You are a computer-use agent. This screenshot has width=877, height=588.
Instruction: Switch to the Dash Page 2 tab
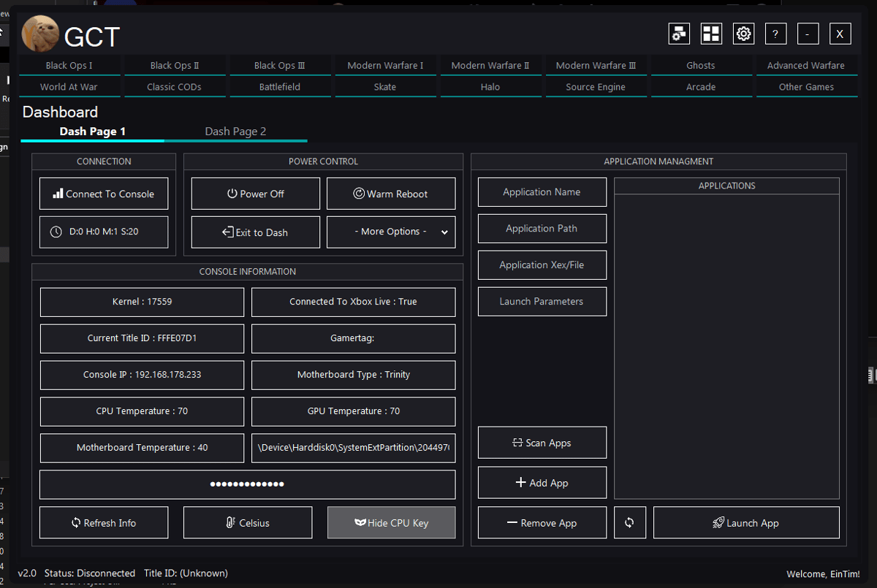pyautogui.click(x=235, y=131)
